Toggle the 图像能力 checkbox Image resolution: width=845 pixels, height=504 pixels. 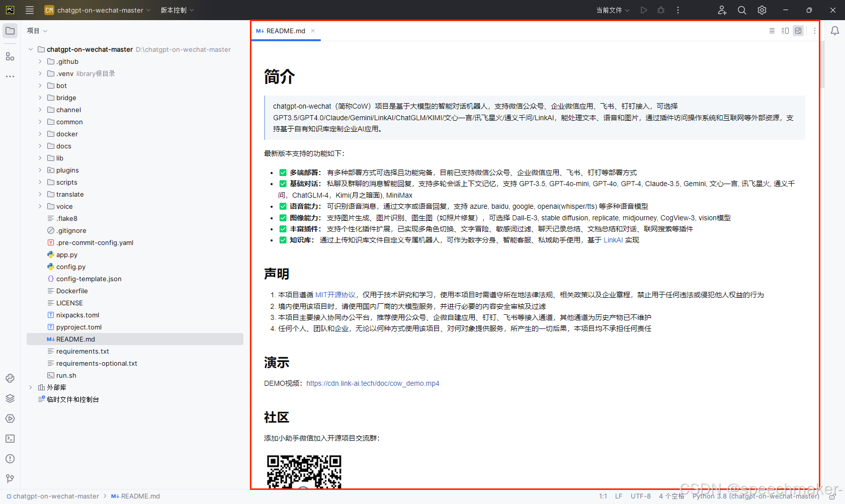pyautogui.click(x=283, y=218)
